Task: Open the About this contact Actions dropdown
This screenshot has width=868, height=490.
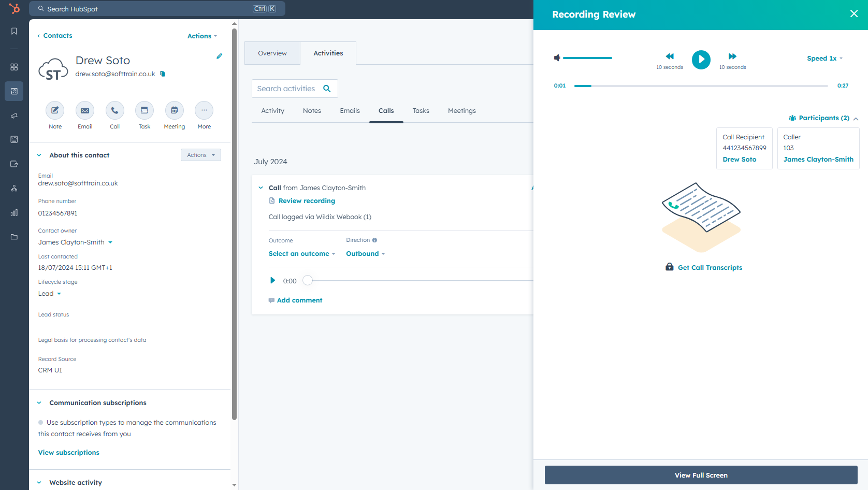Action: (201, 155)
